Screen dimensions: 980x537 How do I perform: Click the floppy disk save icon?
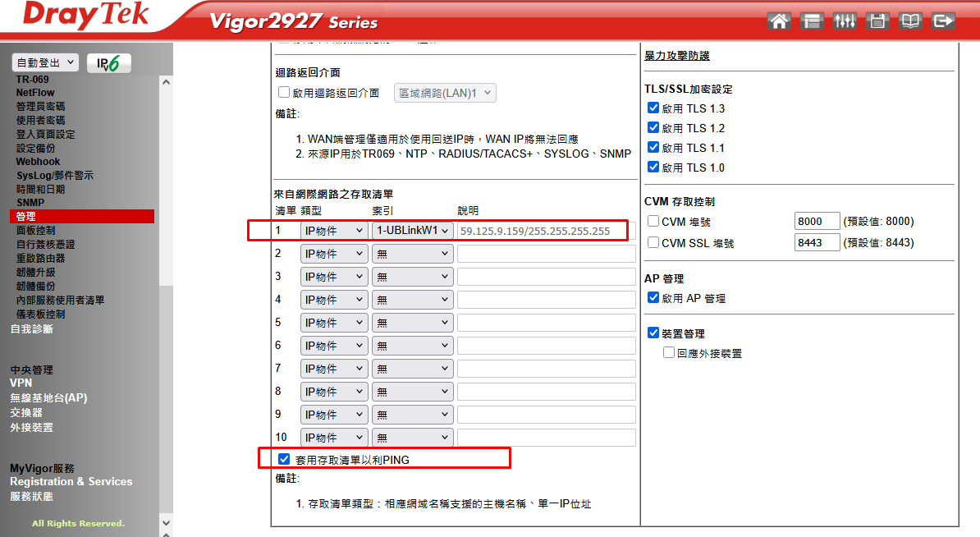[877, 21]
